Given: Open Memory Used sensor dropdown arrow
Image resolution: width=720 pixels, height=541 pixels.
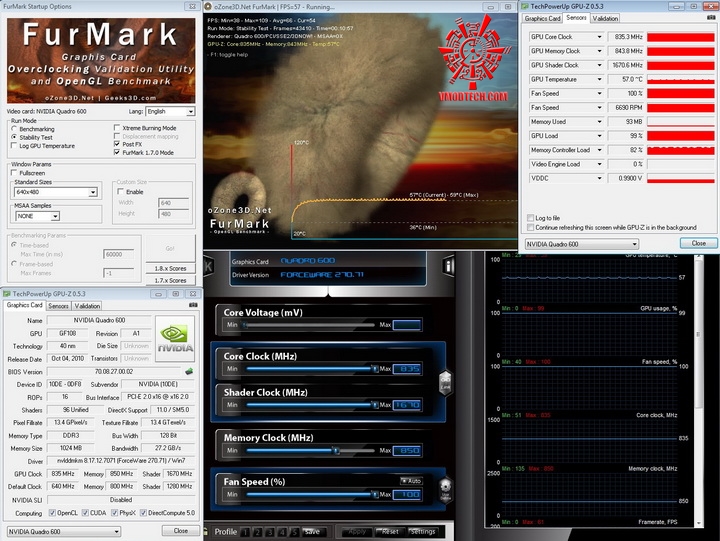Looking at the screenshot, I should pos(599,122).
